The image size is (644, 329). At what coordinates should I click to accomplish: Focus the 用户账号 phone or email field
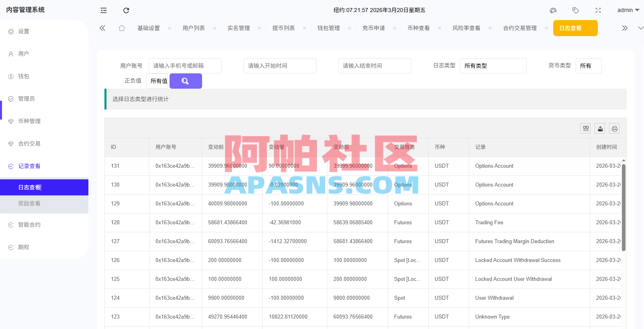tap(185, 66)
